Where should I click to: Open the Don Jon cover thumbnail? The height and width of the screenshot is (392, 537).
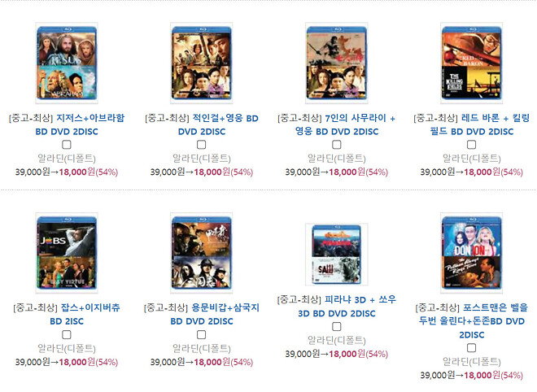tap(472, 253)
